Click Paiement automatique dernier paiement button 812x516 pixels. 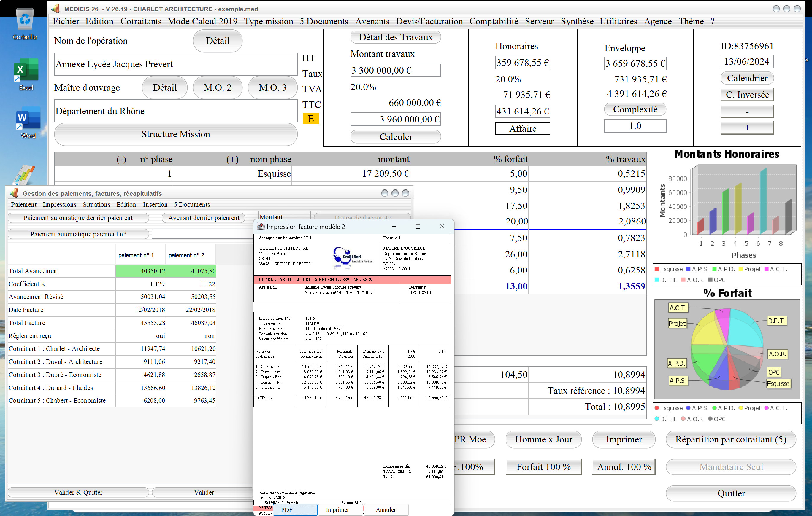click(78, 218)
